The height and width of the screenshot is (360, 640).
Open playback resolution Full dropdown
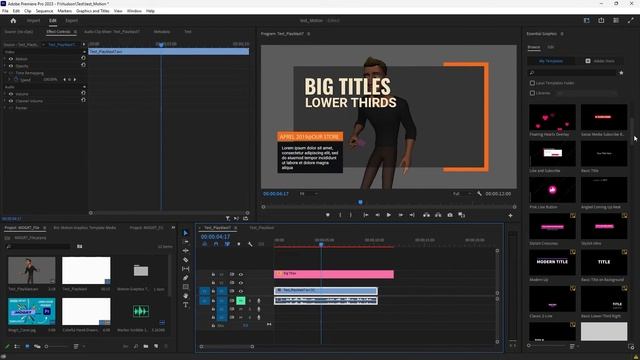coord(462,193)
